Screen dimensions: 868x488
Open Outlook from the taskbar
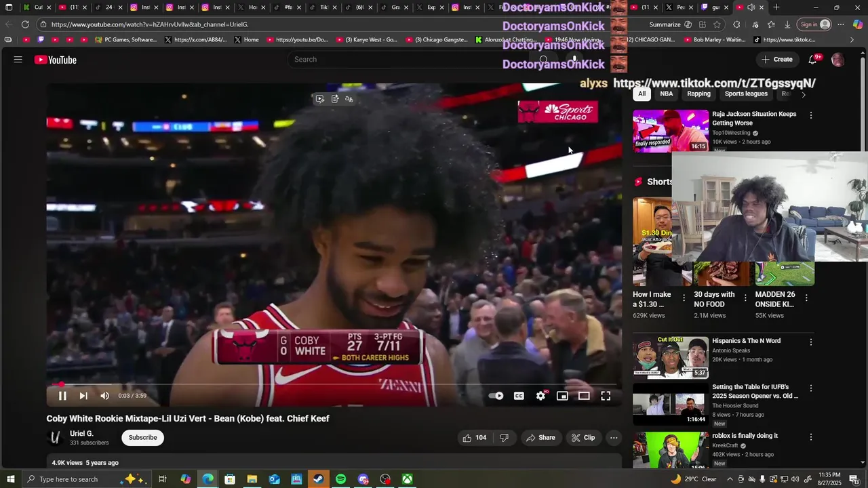pyautogui.click(x=274, y=479)
